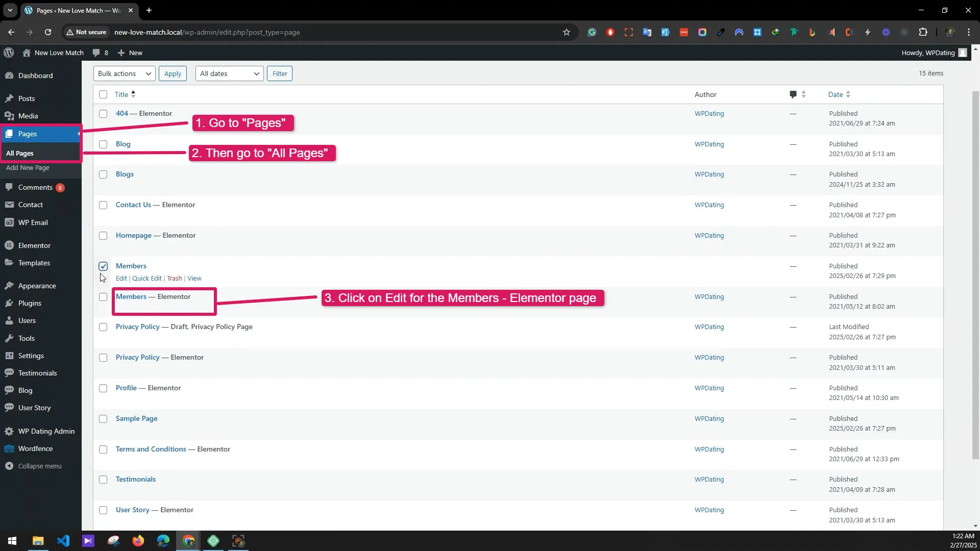The width and height of the screenshot is (980, 551).
Task: Click the Appearance brush icon in sidebar
Action: tap(9, 286)
